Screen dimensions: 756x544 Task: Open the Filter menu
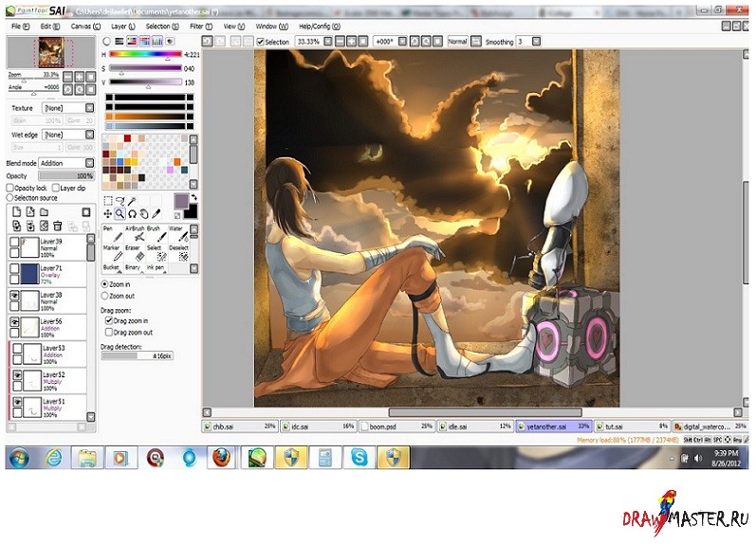200,26
